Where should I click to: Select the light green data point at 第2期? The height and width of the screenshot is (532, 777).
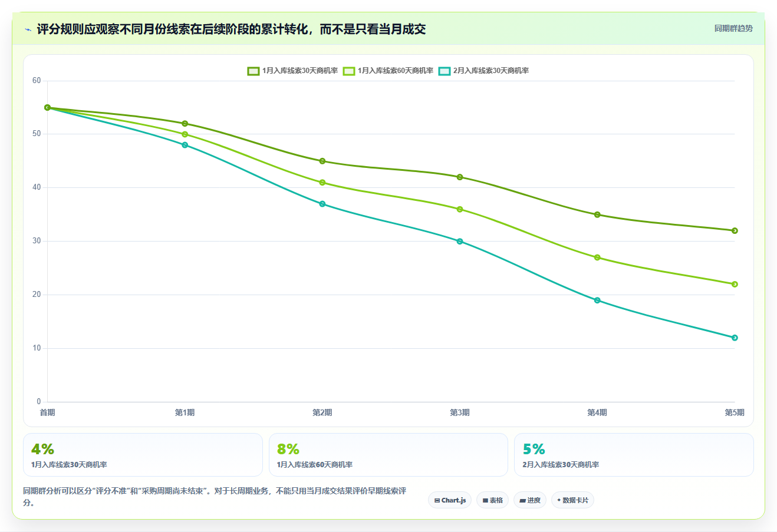click(322, 183)
